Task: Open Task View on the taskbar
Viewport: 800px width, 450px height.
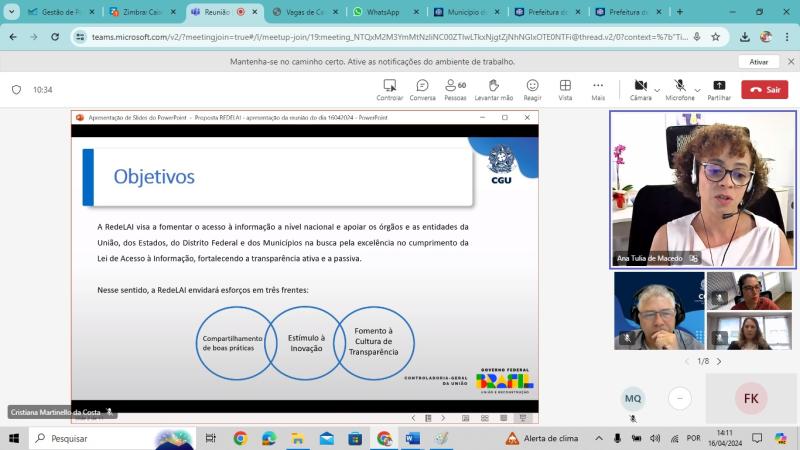Action: (210, 438)
